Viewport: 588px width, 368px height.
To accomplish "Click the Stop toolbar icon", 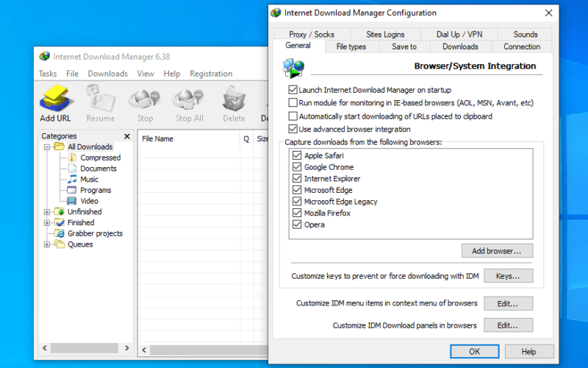I will tap(145, 100).
